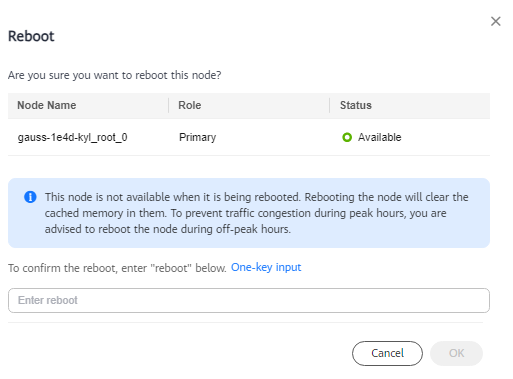This screenshot has width=513, height=379.
Task: Select the Role column header
Action: point(190,105)
